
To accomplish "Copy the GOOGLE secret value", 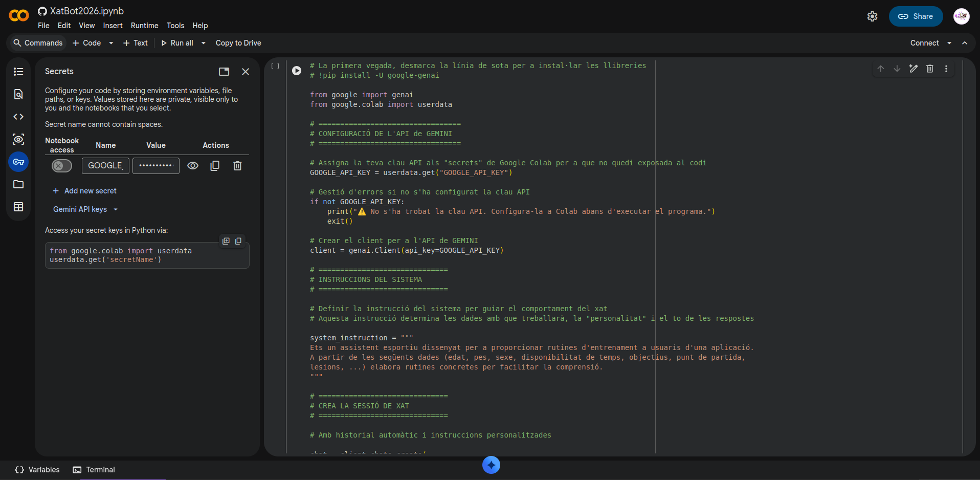I will point(215,166).
